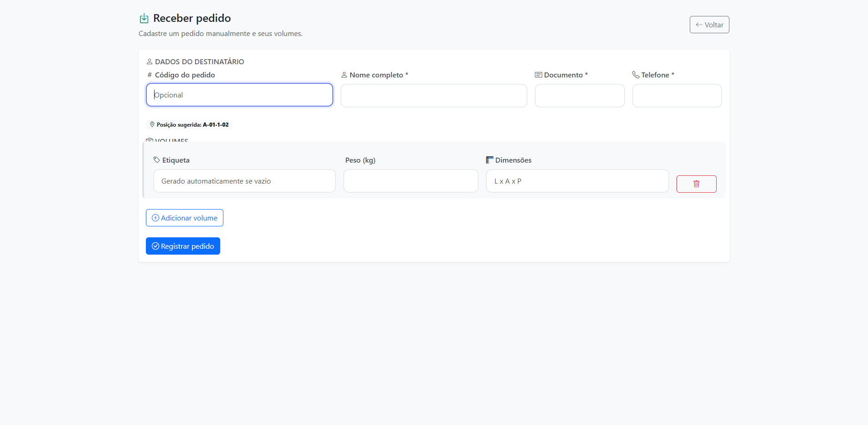Submit the form with Registrar pedido
Screen dimensions: 868x425
(183, 246)
